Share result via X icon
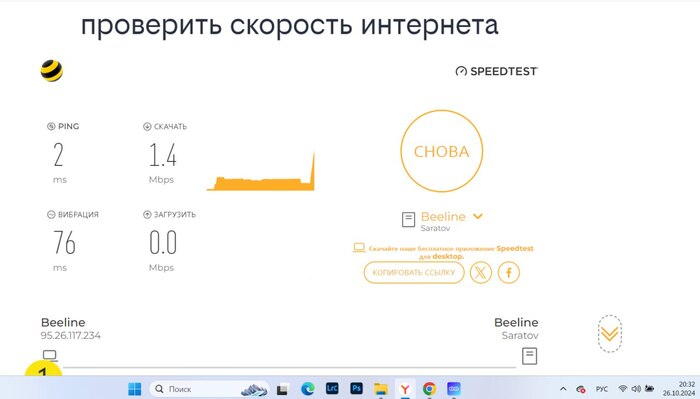The image size is (700, 399). (x=480, y=272)
